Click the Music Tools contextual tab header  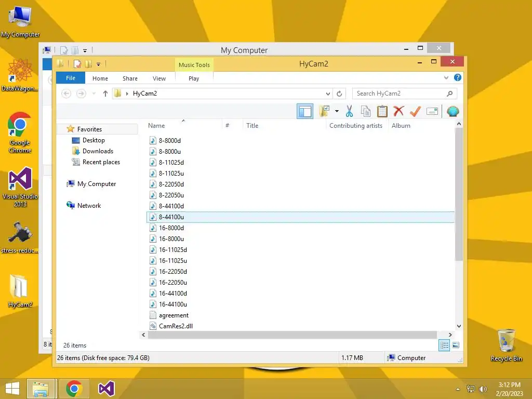click(194, 65)
